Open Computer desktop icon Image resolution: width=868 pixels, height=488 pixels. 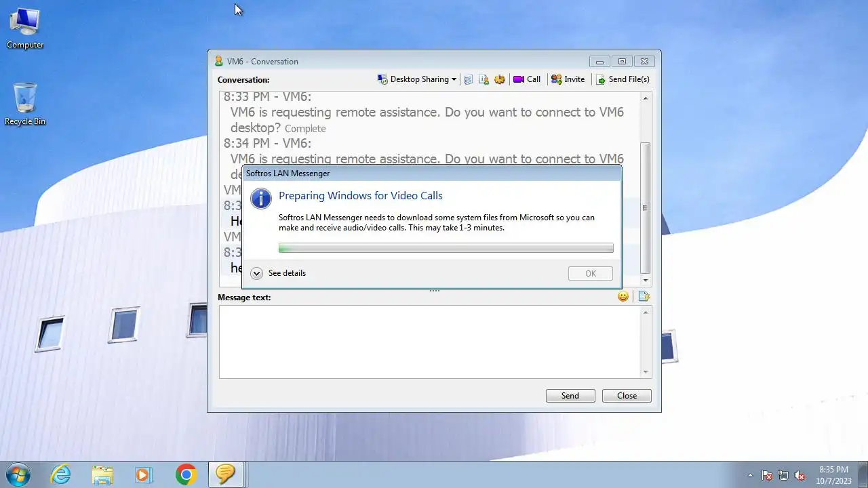coord(25,28)
